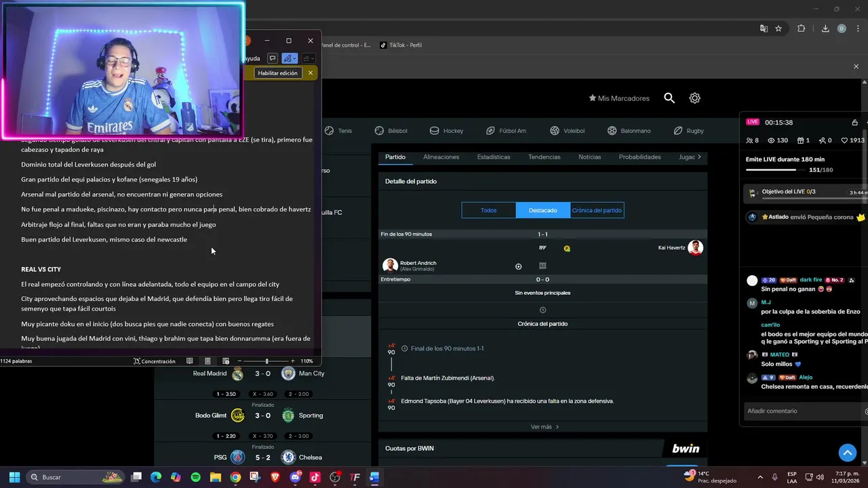Viewport: 868px width, 488px height.
Task: Click the heart likes count 1913
Action: click(853, 140)
